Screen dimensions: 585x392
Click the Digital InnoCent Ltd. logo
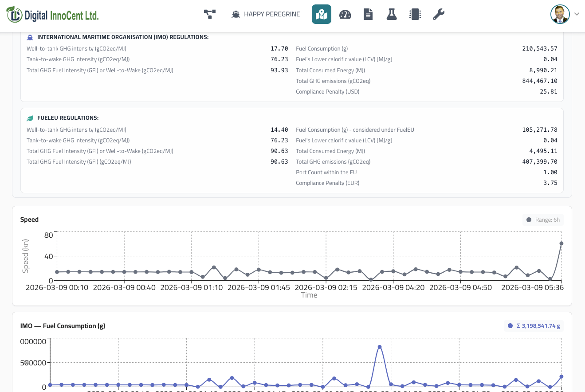(52, 15)
